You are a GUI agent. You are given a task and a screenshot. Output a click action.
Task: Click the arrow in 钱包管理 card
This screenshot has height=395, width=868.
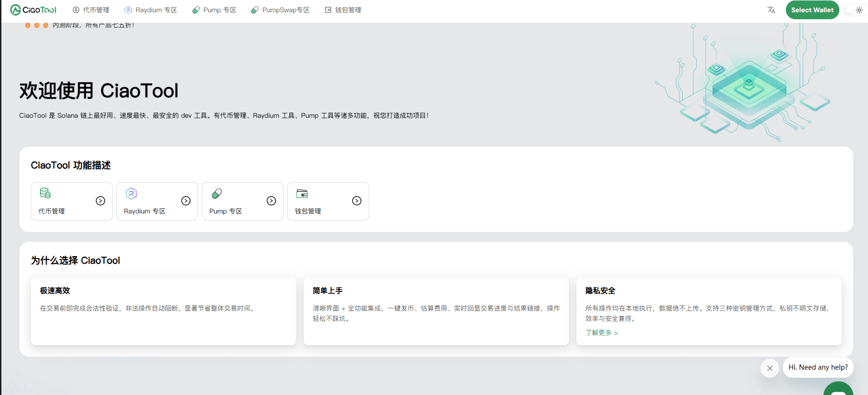(x=357, y=201)
